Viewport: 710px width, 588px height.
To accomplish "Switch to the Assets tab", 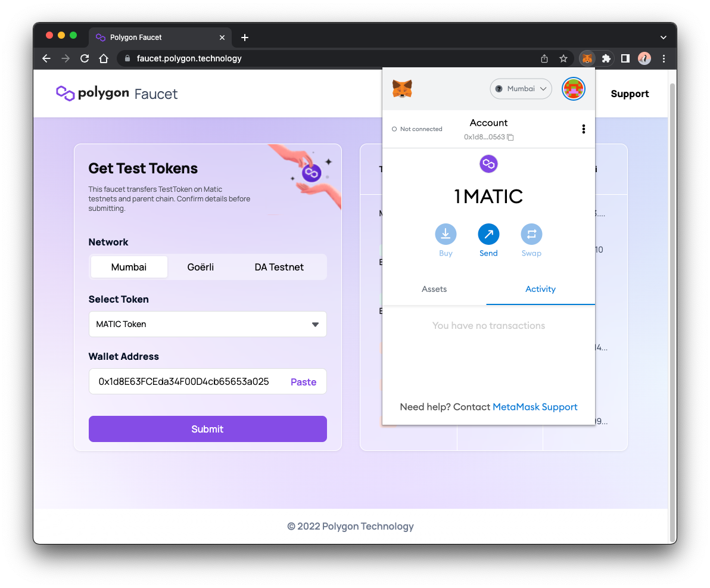I will tap(434, 289).
